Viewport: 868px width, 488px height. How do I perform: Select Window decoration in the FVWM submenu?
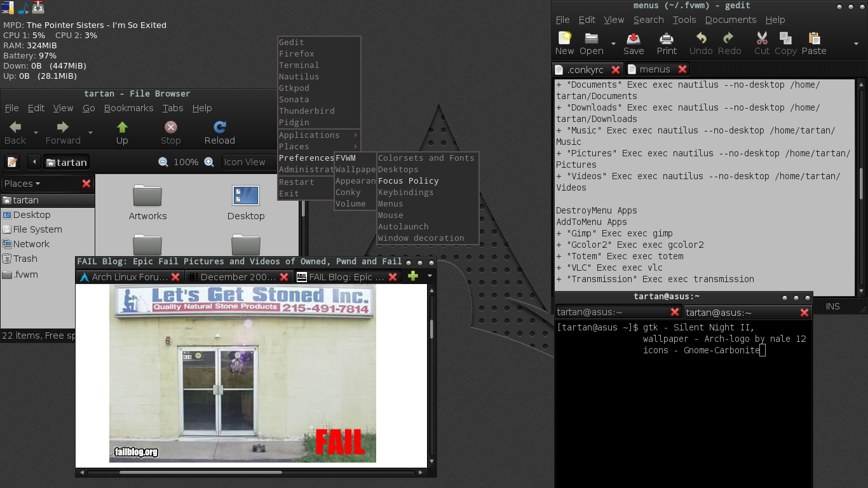click(x=427, y=238)
